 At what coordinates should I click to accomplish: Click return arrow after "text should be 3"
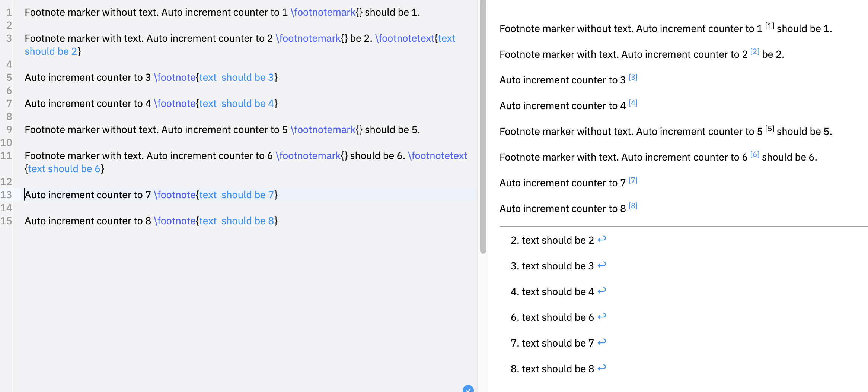601,265
